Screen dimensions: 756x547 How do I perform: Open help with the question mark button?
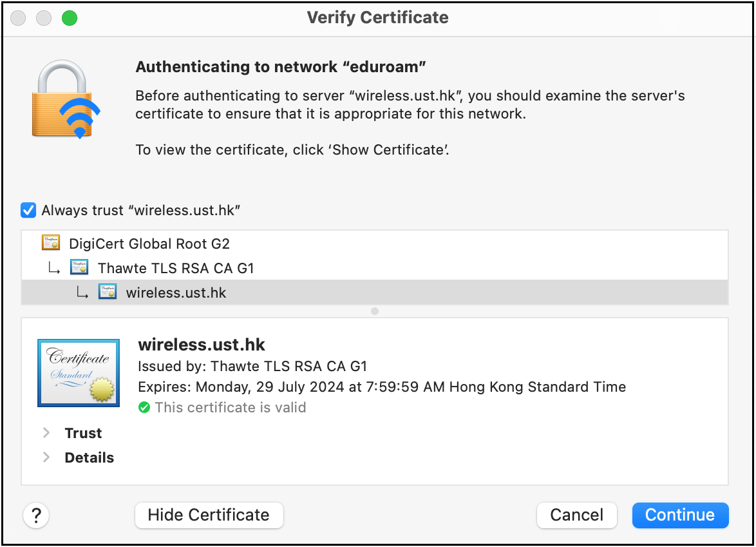(37, 515)
